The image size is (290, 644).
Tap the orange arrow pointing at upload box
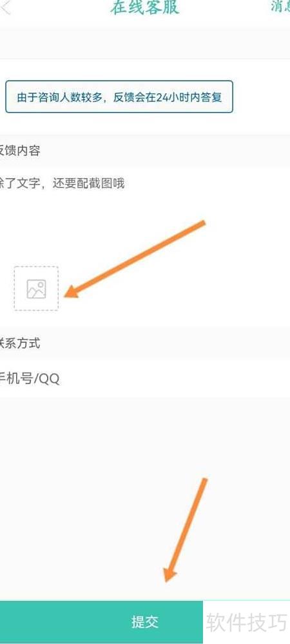[135, 259]
